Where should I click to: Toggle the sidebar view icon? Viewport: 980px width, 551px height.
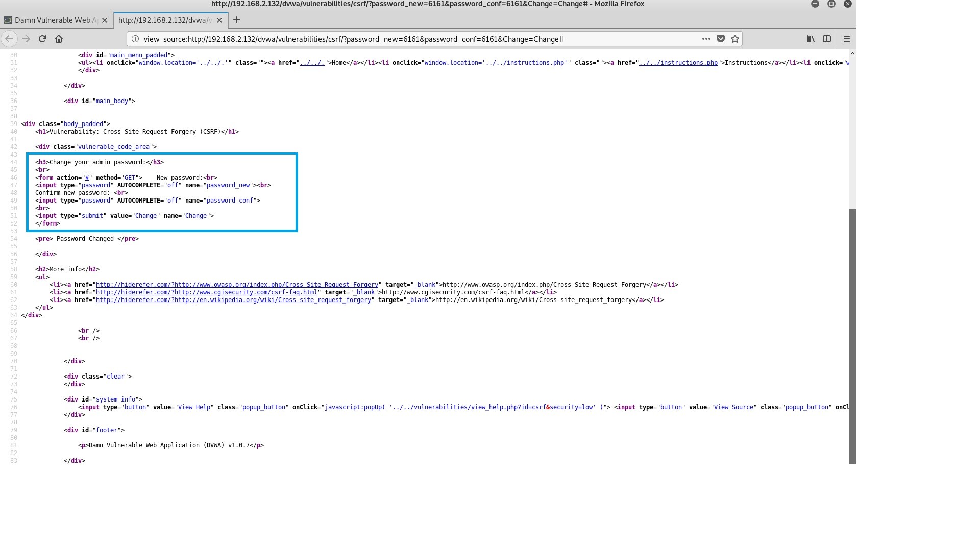[x=827, y=39]
